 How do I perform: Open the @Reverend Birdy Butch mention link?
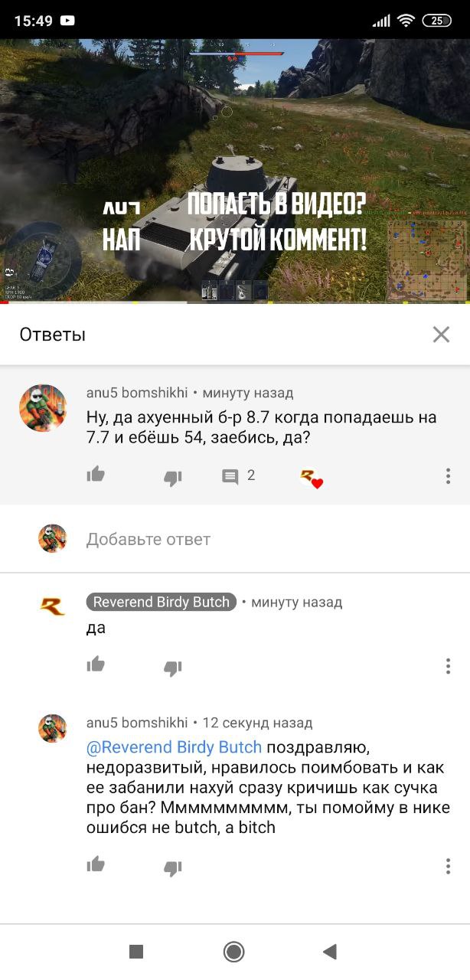[x=175, y=746]
